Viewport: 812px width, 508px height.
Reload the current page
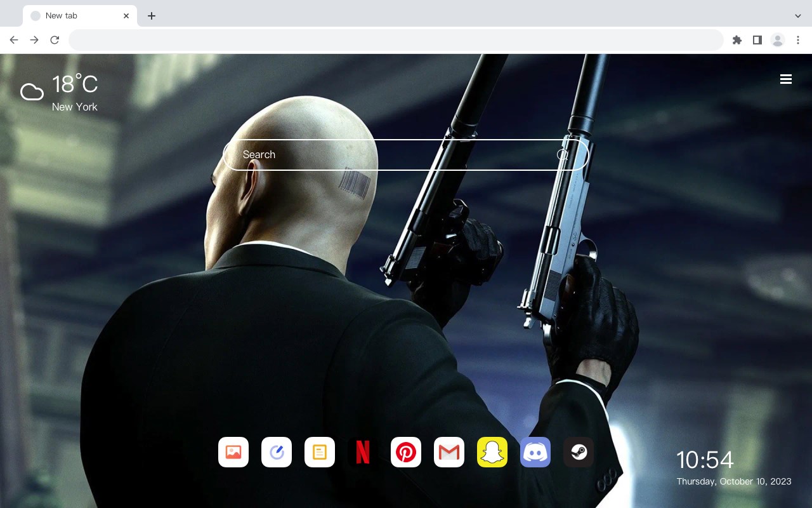click(55, 40)
